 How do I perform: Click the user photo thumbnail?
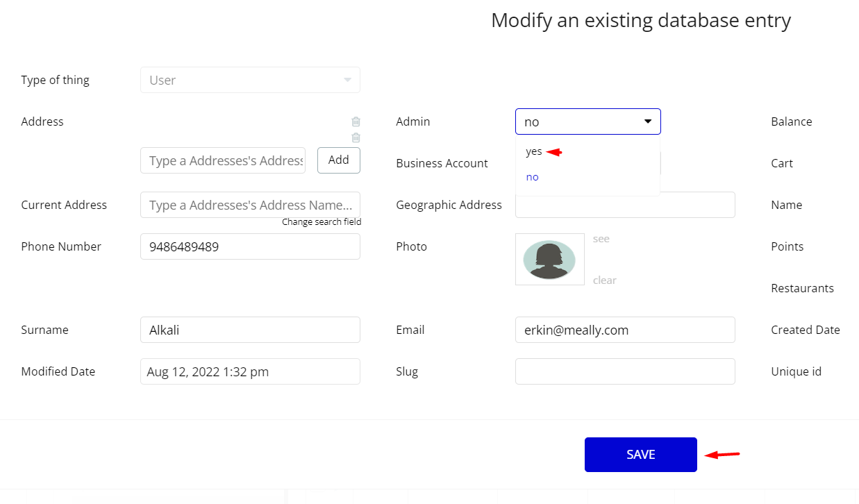[x=550, y=259]
